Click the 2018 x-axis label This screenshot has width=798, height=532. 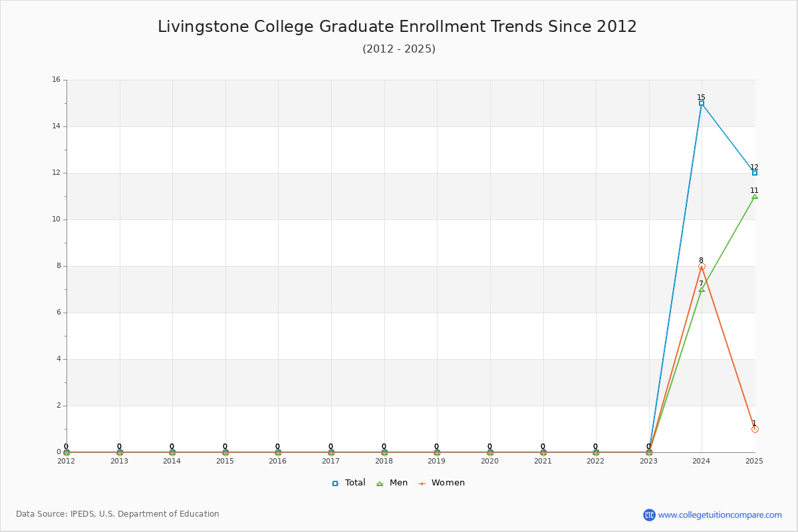click(384, 460)
